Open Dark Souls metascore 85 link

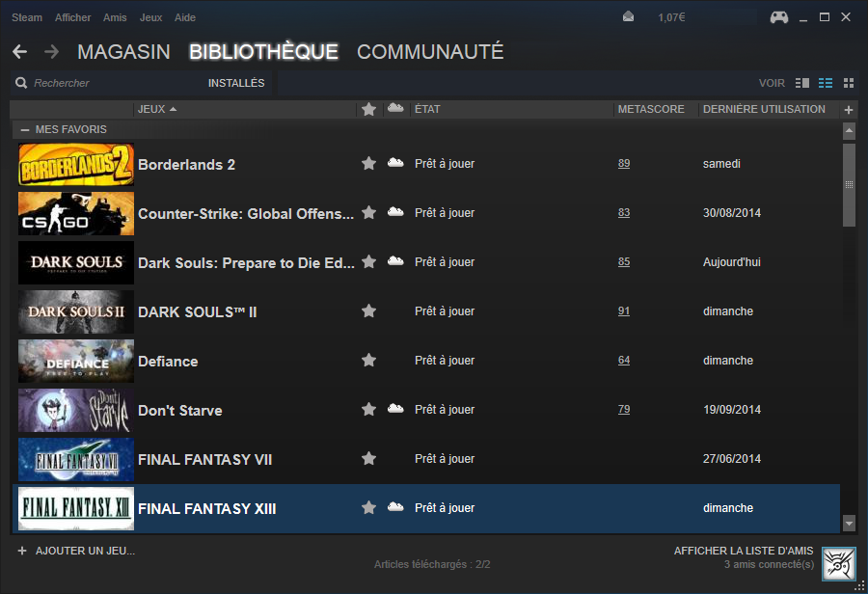[x=624, y=262]
